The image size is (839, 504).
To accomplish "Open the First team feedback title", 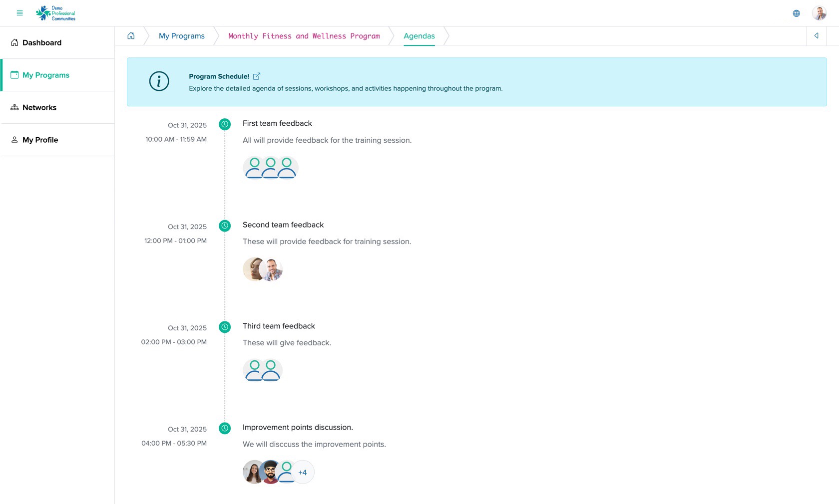I will [277, 123].
